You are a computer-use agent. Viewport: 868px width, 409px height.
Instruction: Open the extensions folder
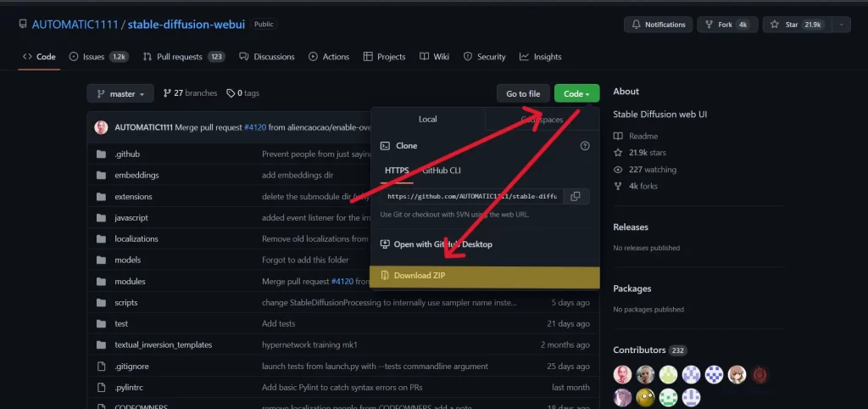pyautogui.click(x=133, y=197)
